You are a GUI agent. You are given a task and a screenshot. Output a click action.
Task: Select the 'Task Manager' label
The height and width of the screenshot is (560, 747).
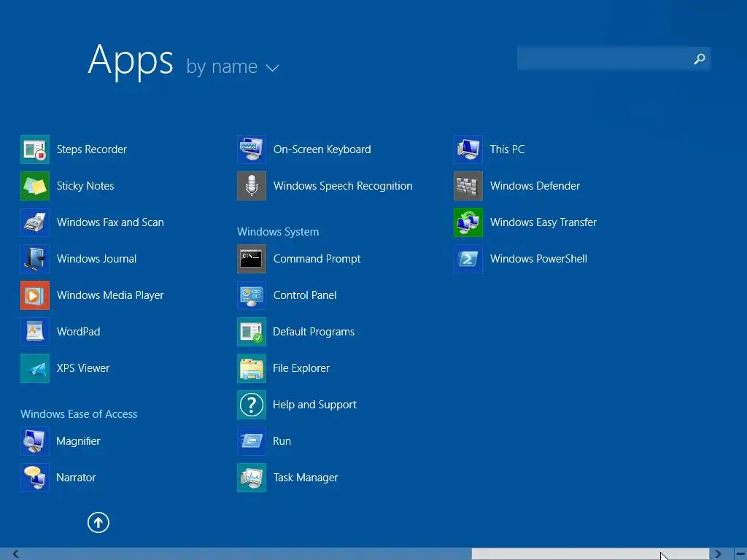tap(306, 478)
